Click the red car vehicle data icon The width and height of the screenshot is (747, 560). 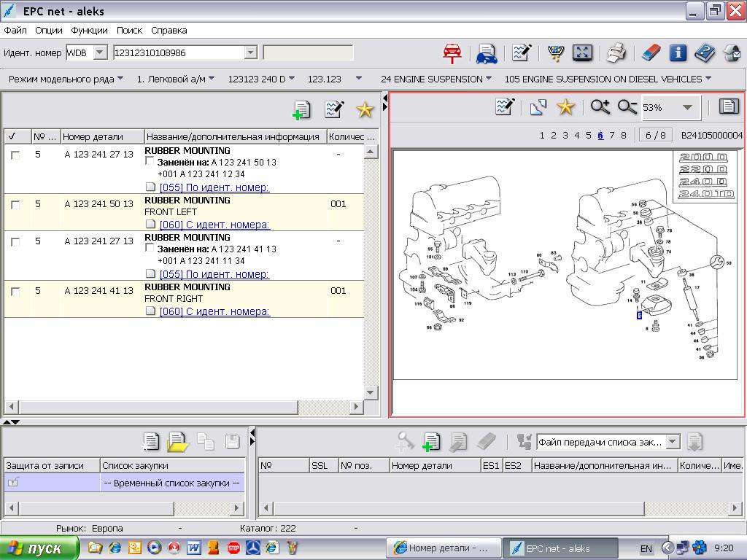coord(452,53)
